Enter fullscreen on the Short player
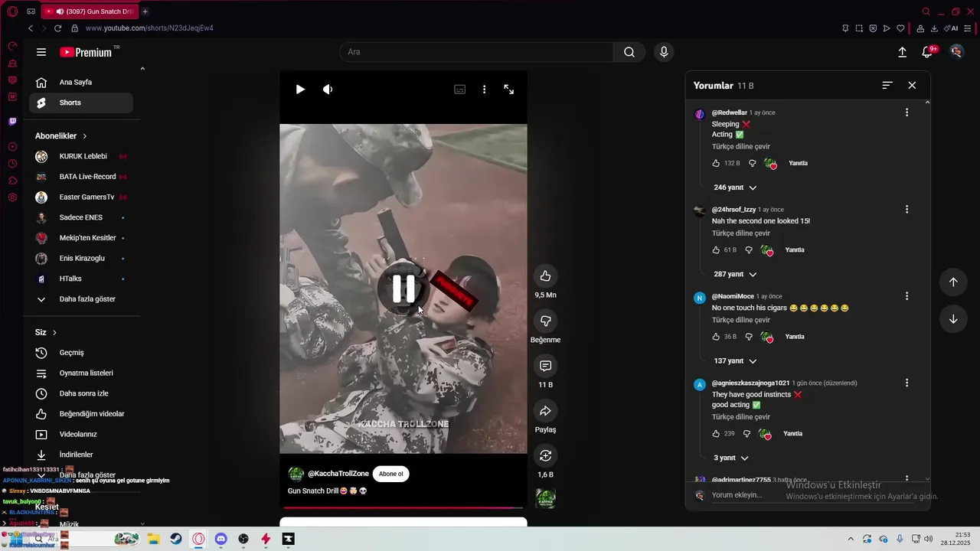The height and width of the screenshot is (551, 980). click(508, 90)
